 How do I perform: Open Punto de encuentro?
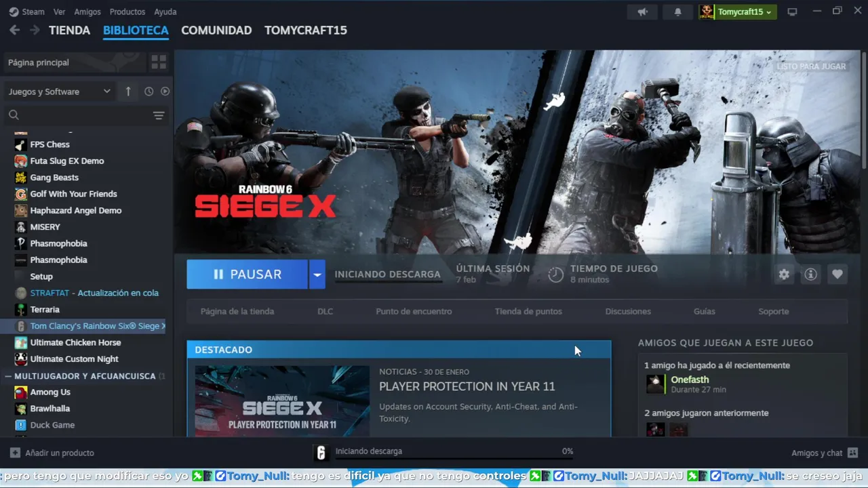[x=414, y=311]
